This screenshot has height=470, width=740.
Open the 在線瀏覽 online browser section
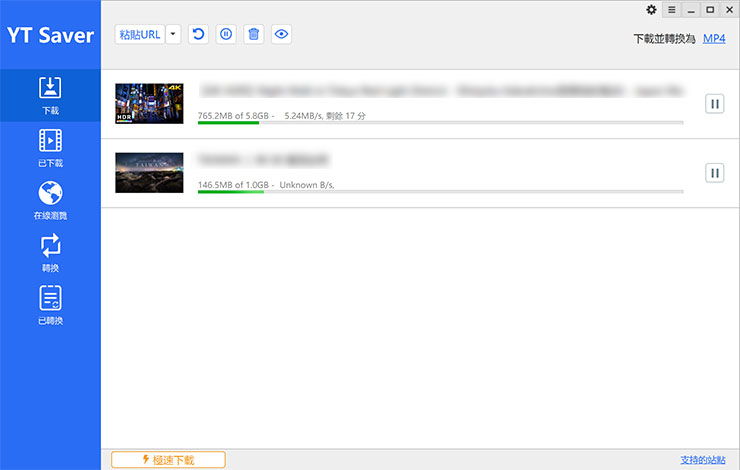(50, 201)
